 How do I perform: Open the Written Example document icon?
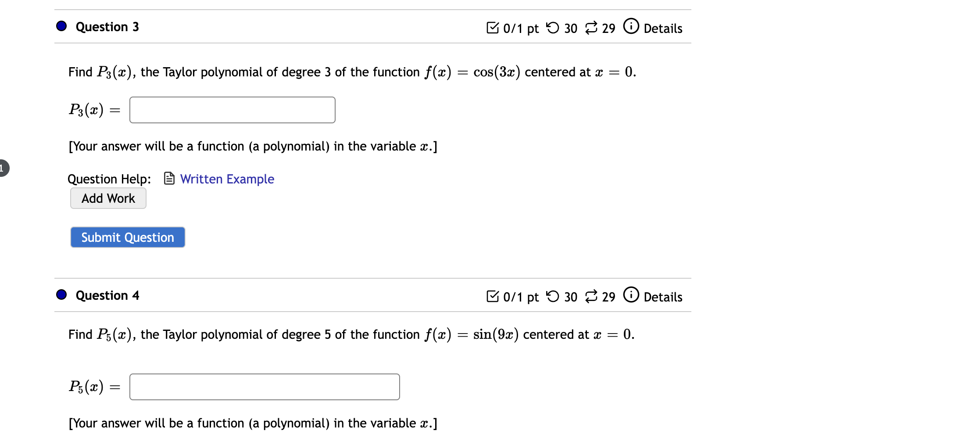point(169,179)
